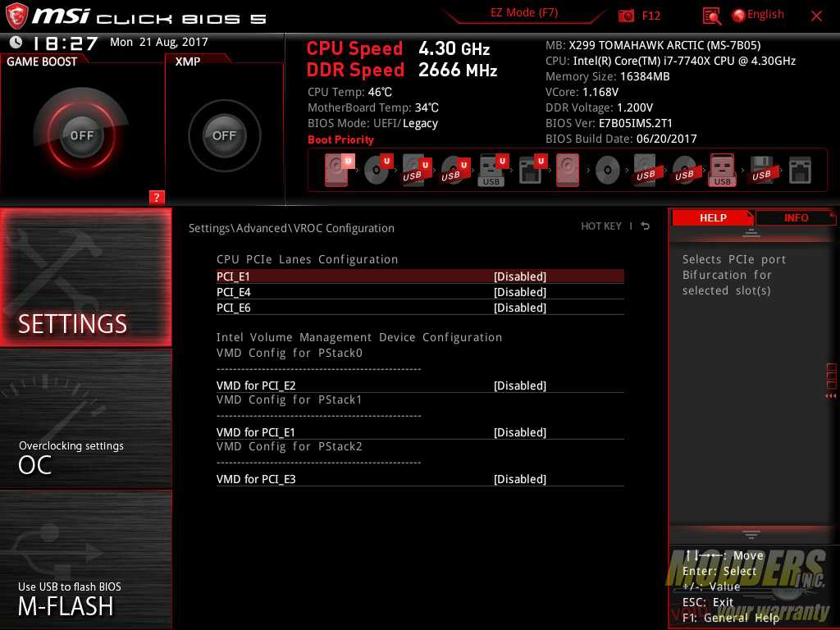Click the CPU Speed 4.30 GHz readout
The image size is (840, 630).
(x=398, y=48)
